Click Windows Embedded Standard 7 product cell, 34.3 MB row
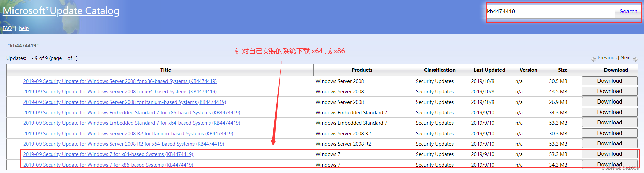 pos(352,113)
